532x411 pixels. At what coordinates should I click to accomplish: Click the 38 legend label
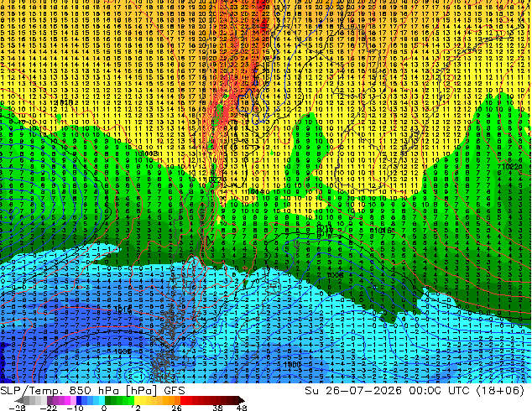click(218, 408)
